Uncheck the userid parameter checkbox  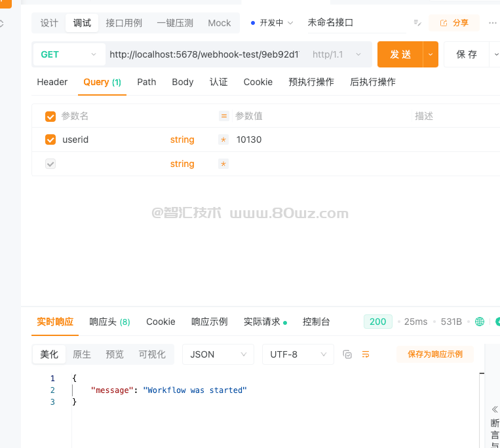point(50,140)
